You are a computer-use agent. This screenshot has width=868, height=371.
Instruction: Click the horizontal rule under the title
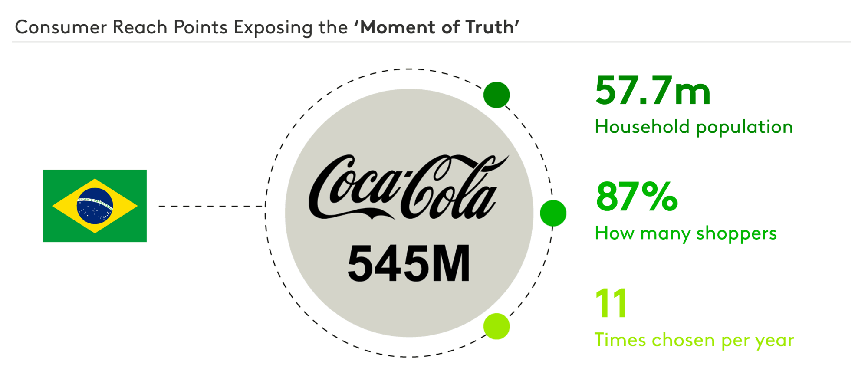pos(431,42)
